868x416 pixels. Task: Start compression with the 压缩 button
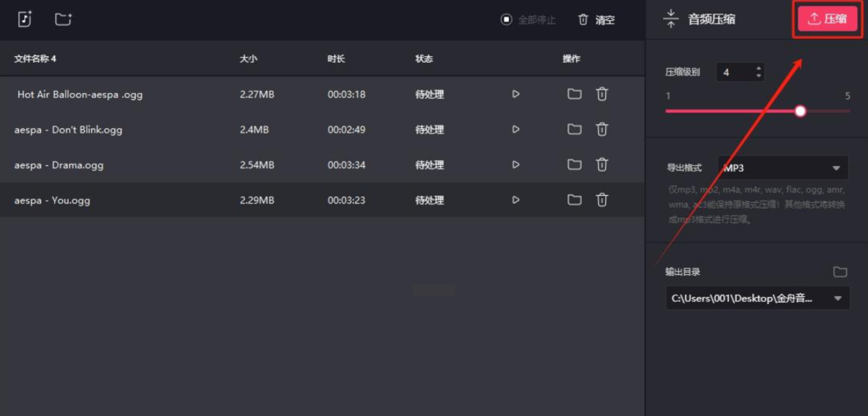(827, 19)
